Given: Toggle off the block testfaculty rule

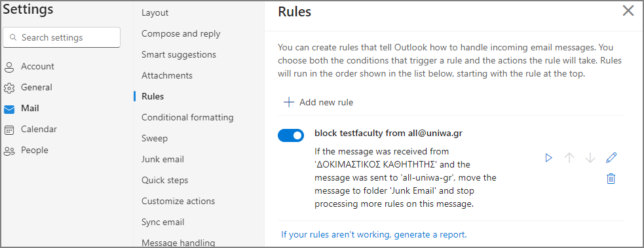Looking at the screenshot, I should [291, 135].
